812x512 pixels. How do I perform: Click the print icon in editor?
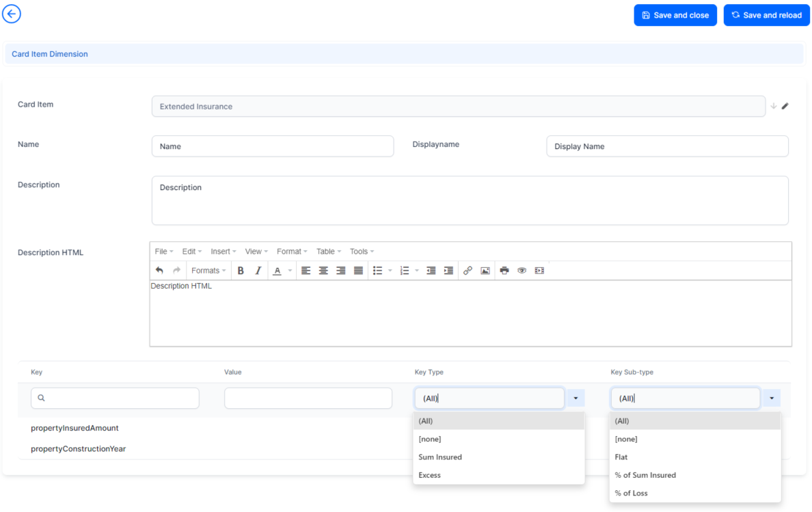(504, 271)
